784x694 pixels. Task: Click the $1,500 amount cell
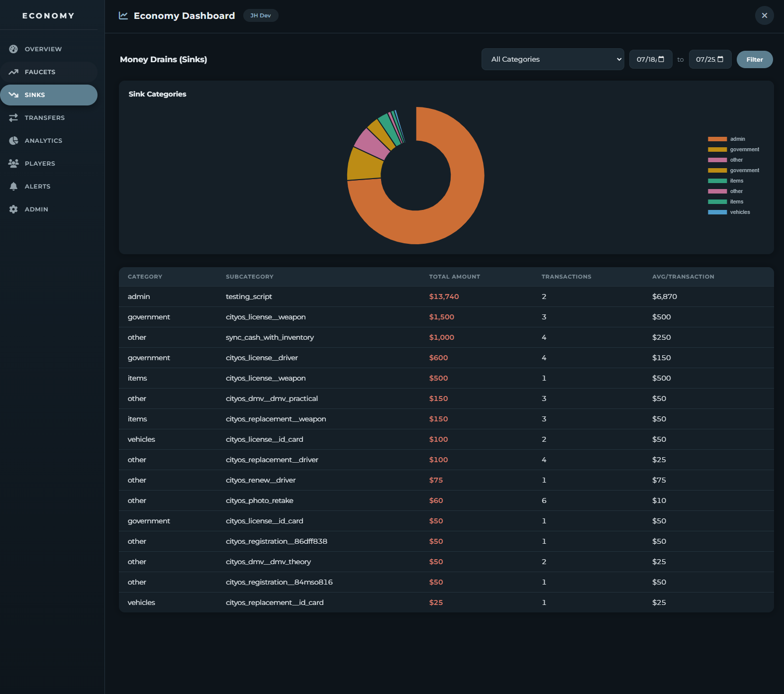click(442, 317)
